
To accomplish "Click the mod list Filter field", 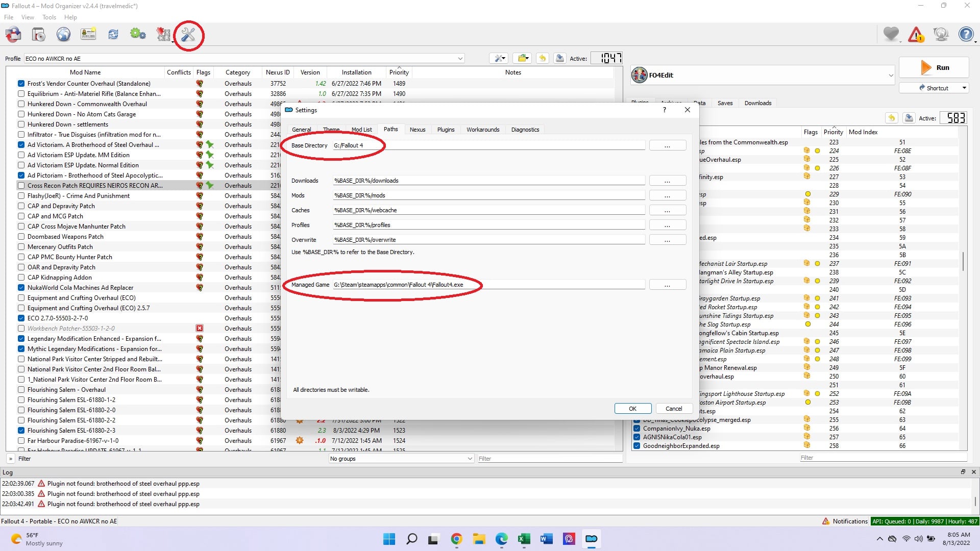I will pos(549,459).
